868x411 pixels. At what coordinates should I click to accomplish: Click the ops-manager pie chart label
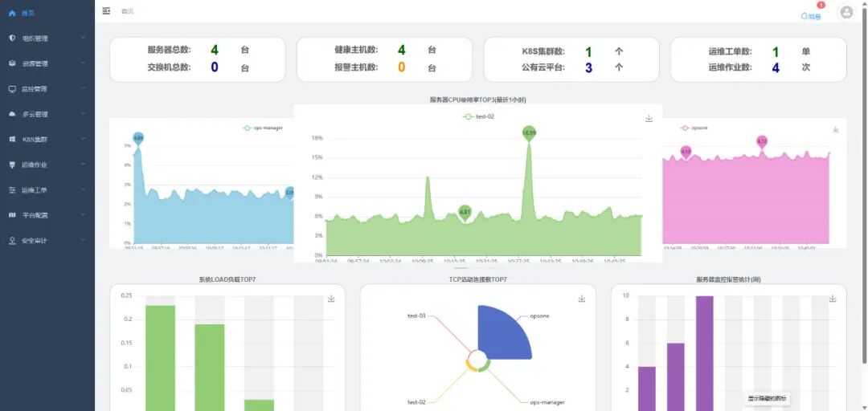pos(547,402)
